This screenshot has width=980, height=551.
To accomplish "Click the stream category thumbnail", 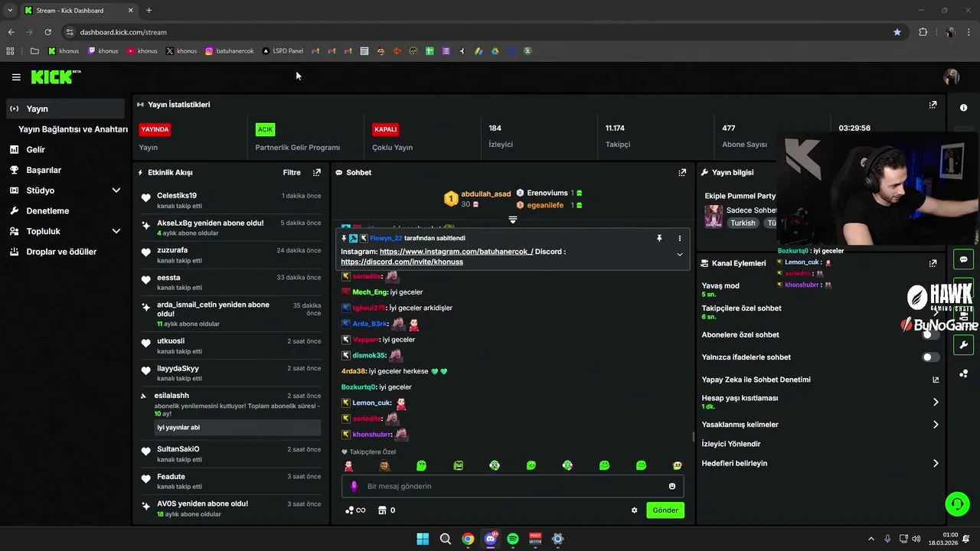I will 714,216.
